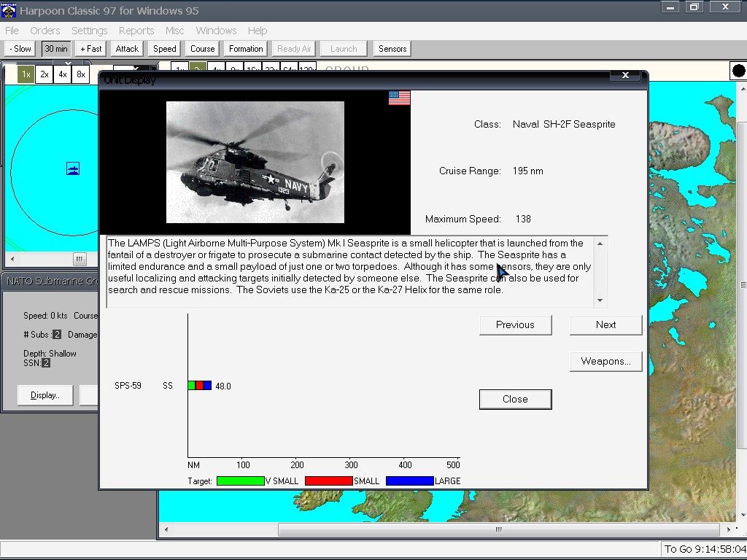The image size is (747, 560).
Task: Click the green V SMALL target swatch
Action: tap(240, 481)
